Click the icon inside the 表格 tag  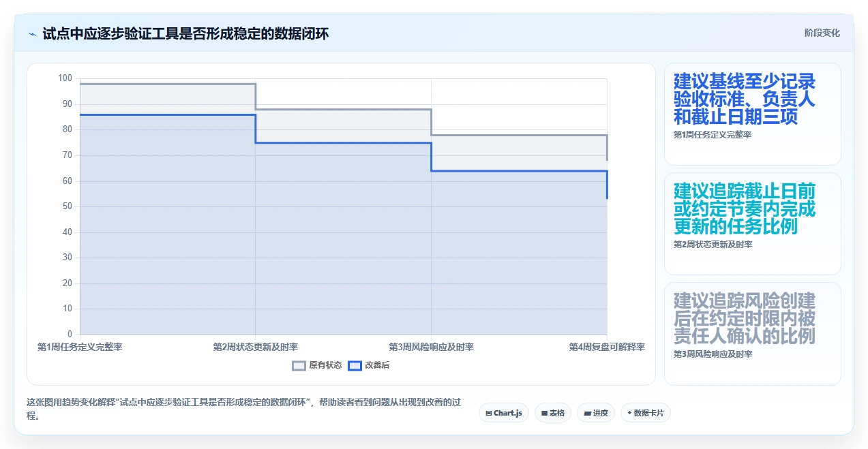tap(544, 413)
